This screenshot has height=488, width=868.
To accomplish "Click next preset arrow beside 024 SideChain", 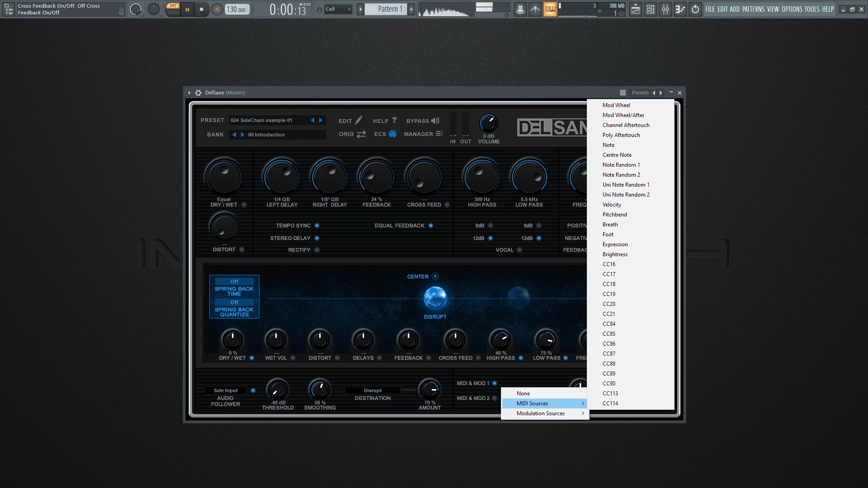I will (321, 120).
